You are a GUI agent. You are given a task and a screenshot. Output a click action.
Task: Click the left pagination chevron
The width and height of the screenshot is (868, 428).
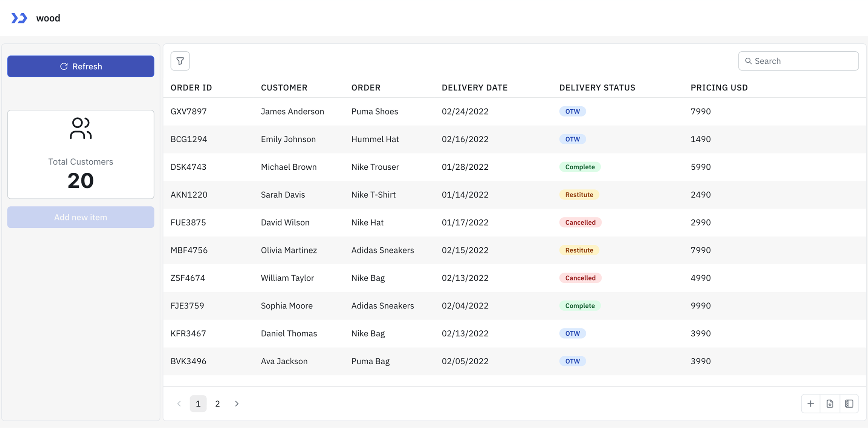pyautogui.click(x=179, y=403)
